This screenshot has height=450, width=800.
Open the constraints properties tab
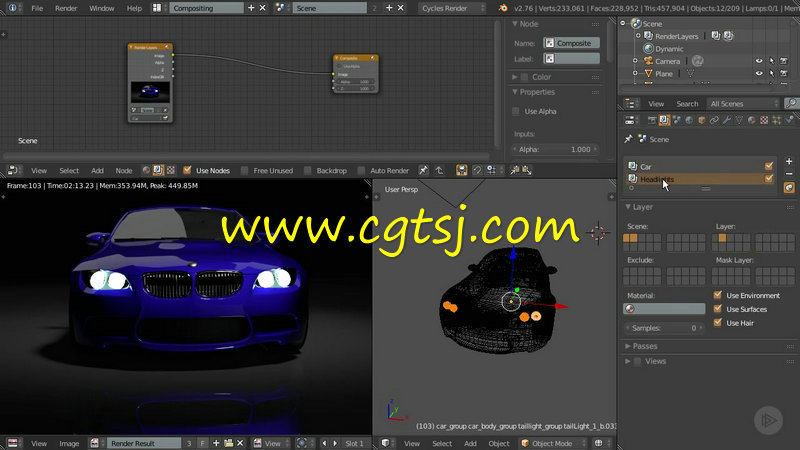pyautogui.click(x=714, y=120)
